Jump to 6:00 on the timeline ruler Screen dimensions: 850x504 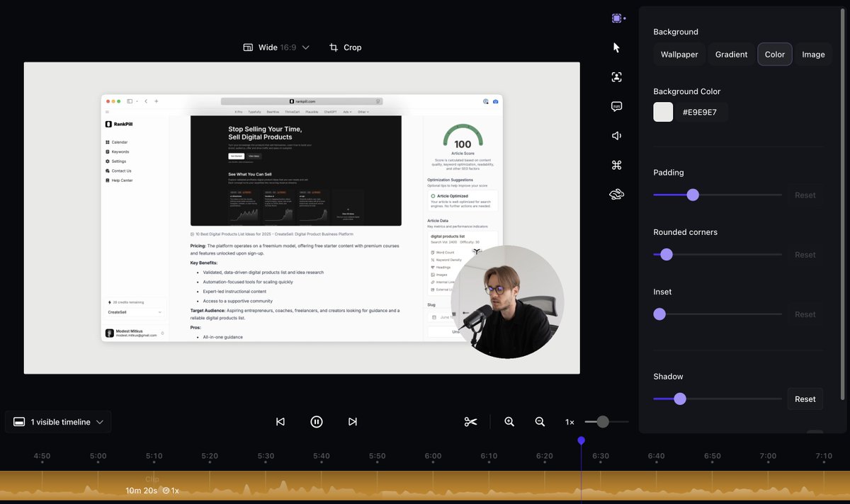(x=433, y=457)
